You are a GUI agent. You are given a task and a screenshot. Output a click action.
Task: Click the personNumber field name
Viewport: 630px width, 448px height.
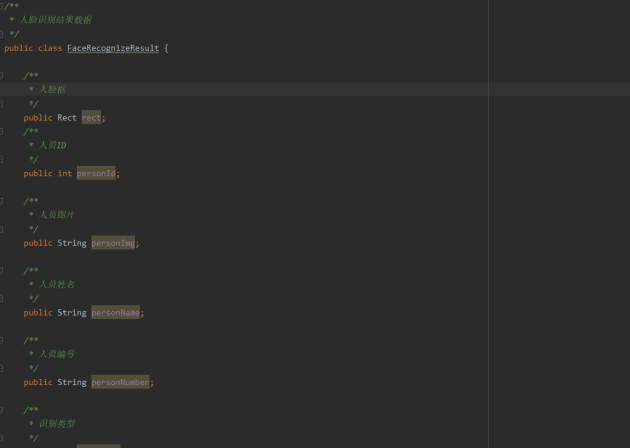click(120, 382)
